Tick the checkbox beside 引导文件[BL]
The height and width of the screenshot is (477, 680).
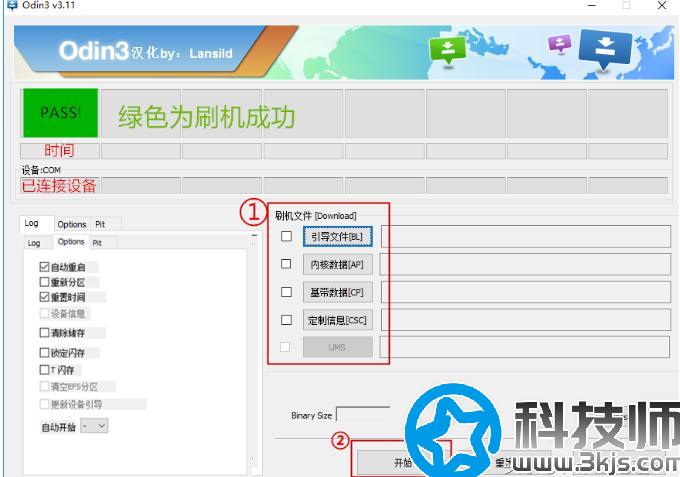click(286, 236)
